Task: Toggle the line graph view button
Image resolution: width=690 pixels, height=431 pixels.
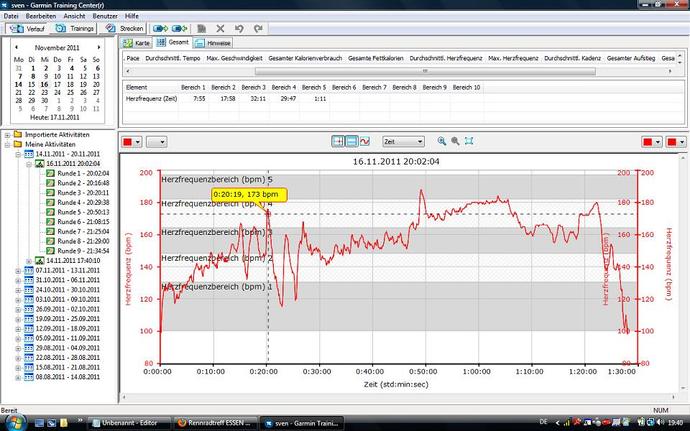Action: [364, 142]
